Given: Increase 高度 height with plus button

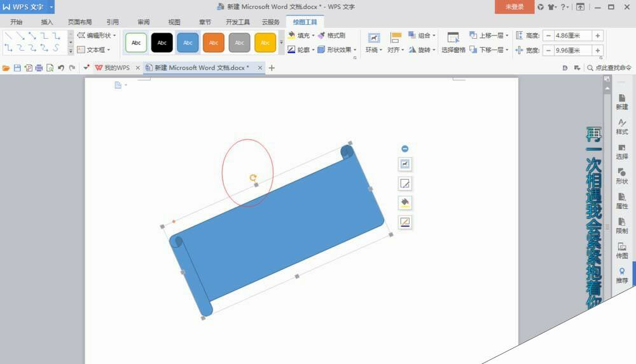Looking at the screenshot, I should 597,36.
